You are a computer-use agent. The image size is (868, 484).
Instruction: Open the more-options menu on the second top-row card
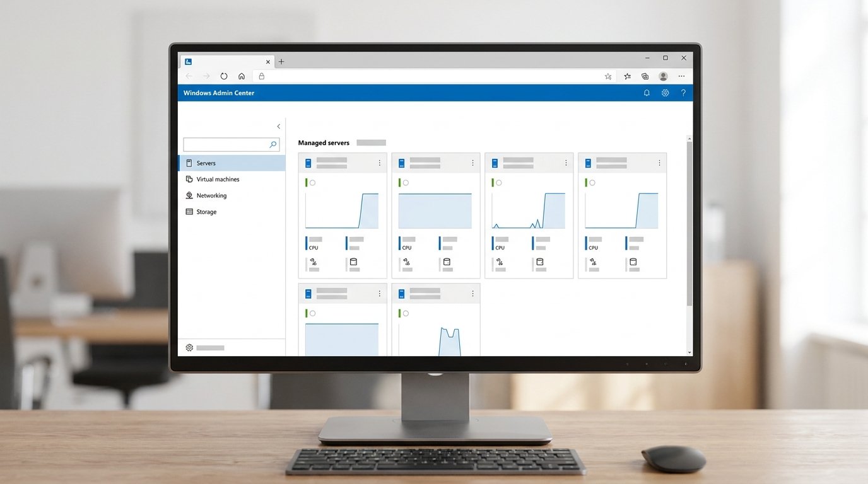click(x=473, y=163)
